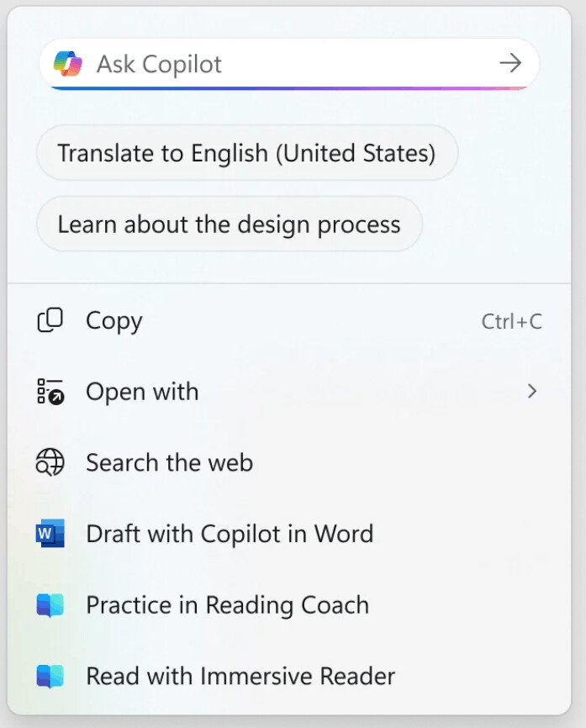Image resolution: width=586 pixels, height=728 pixels.
Task: Select Draft with Copilot in Word text
Action: pos(230,534)
